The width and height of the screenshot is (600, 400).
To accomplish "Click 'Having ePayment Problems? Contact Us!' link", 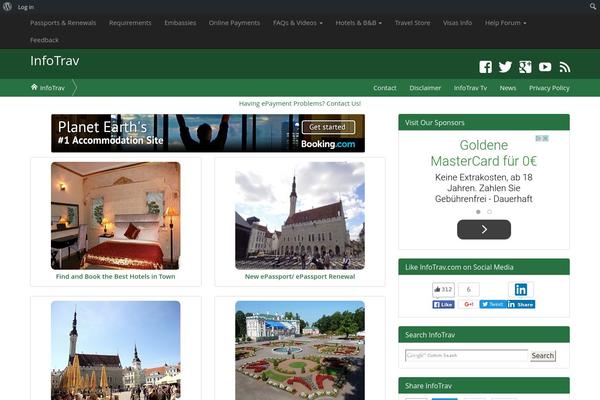I will click(x=300, y=103).
